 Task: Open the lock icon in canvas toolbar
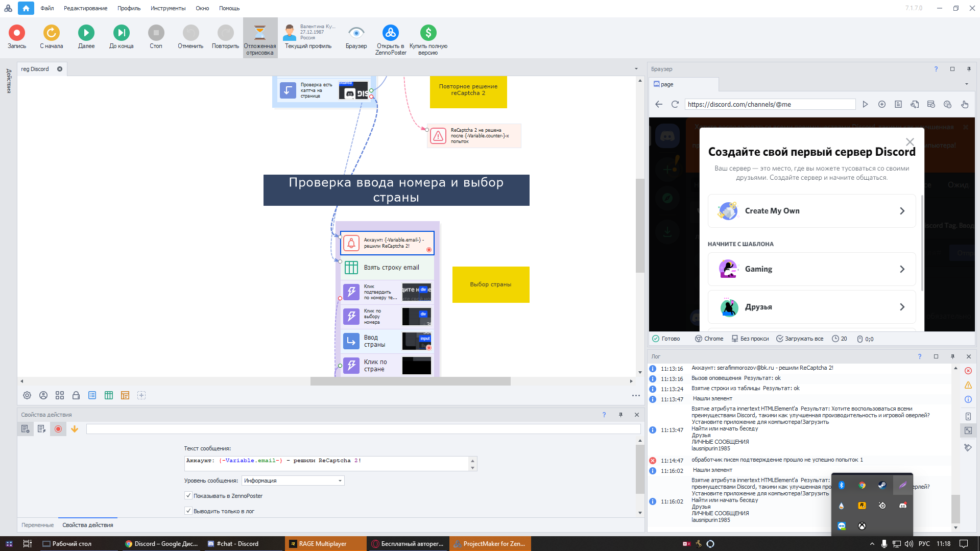click(76, 395)
